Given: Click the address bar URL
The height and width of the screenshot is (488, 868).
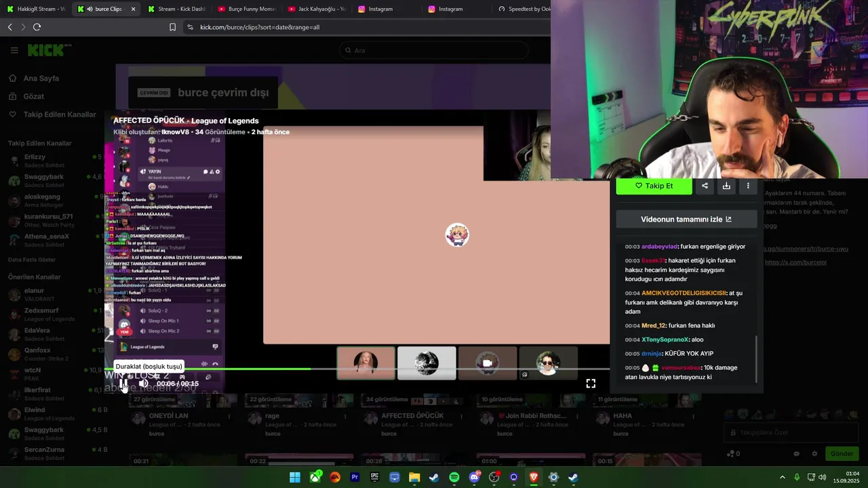Looking at the screenshot, I should (x=260, y=27).
